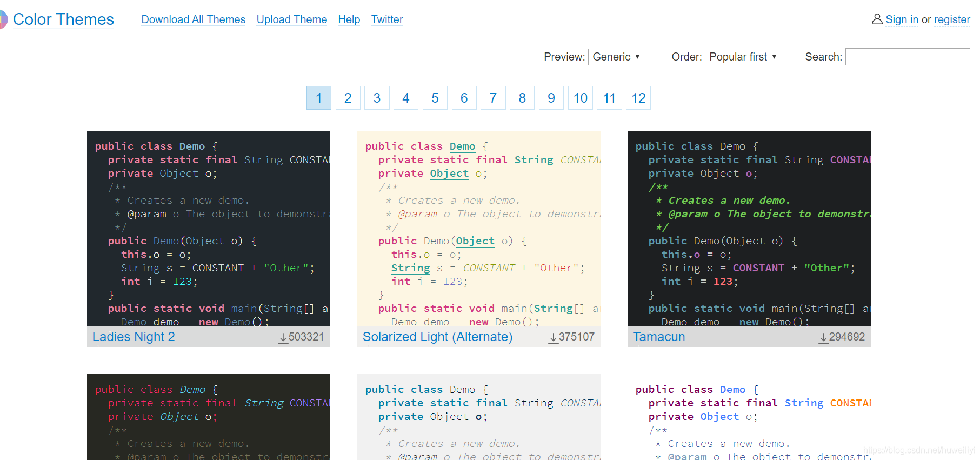Go to page 10

[581, 98]
